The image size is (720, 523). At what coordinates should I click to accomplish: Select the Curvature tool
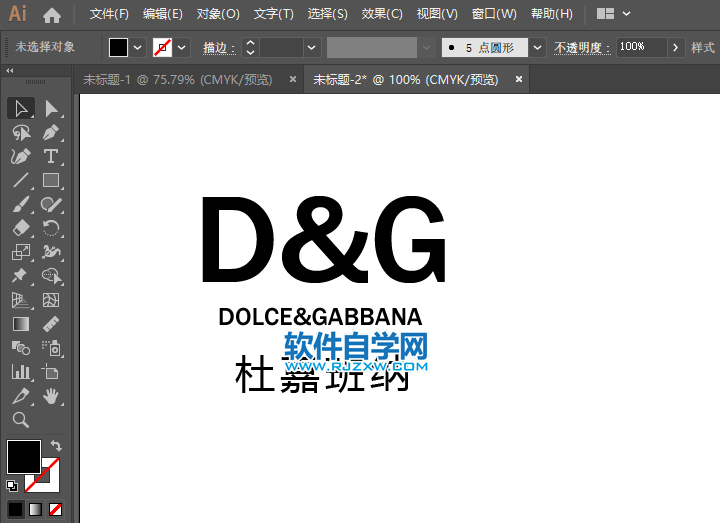[21, 157]
